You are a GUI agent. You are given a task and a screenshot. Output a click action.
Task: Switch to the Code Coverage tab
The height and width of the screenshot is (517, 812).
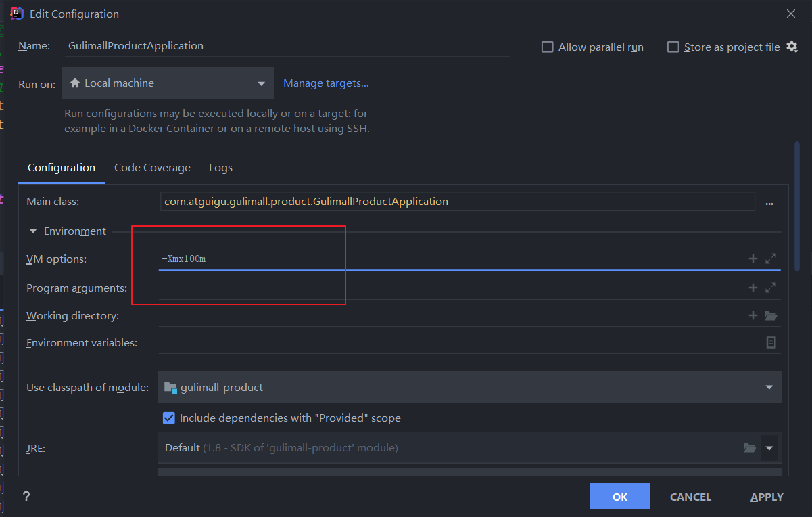click(x=152, y=167)
